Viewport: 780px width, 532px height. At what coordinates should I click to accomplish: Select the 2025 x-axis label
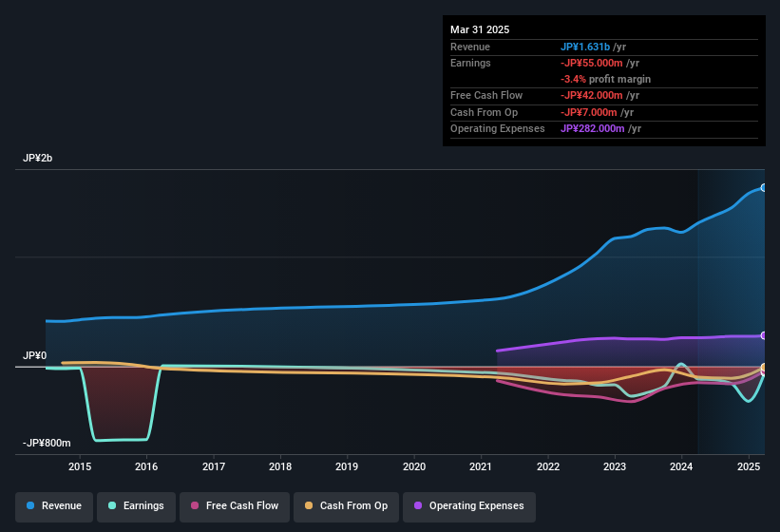click(x=748, y=466)
